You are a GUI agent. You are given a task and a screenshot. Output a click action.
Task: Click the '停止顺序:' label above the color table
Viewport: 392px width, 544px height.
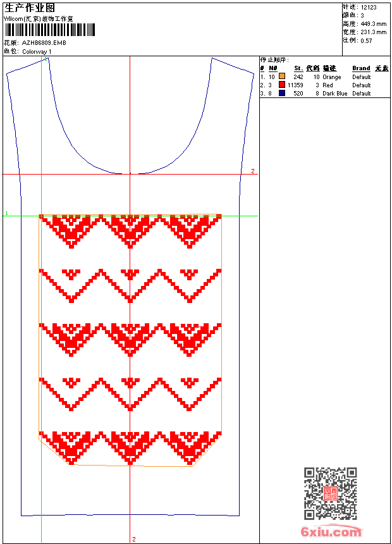(274, 60)
